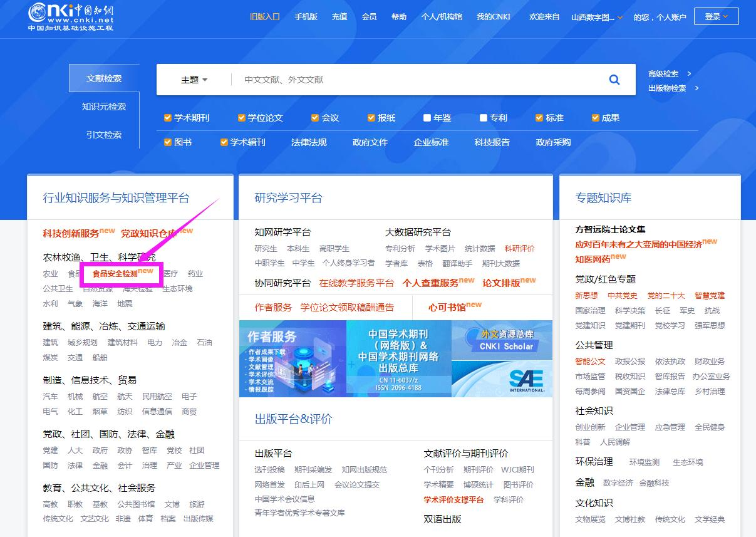This screenshot has width=756, height=537.
Task: Open the 大数据研究平台 link
Action: pyautogui.click(x=418, y=232)
